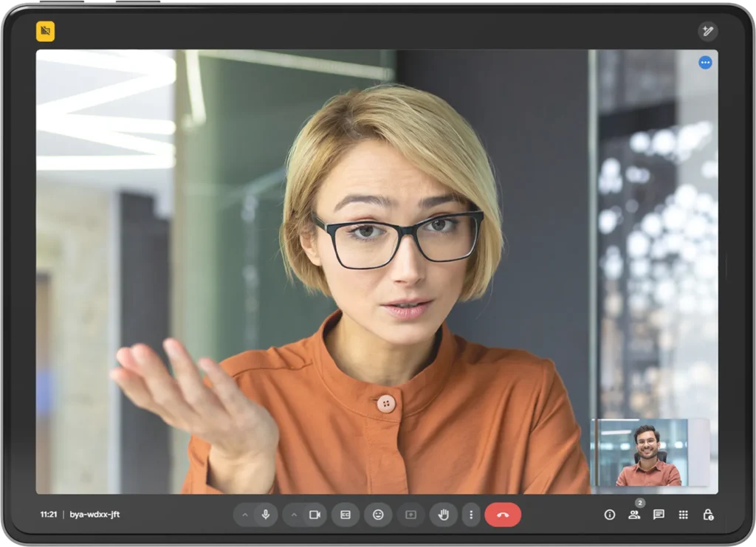Expand audio settings chevron beside microphone
Screen dimensions: 756x547
tap(245, 515)
